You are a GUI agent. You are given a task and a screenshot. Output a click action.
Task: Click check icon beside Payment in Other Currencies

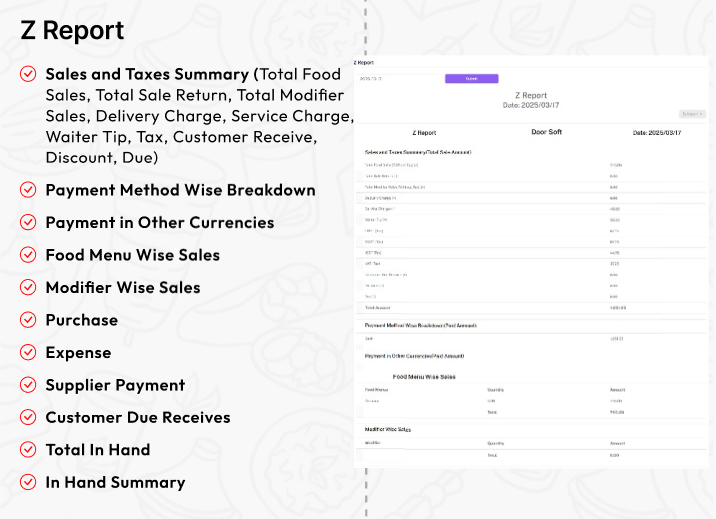(x=28, y=222)
